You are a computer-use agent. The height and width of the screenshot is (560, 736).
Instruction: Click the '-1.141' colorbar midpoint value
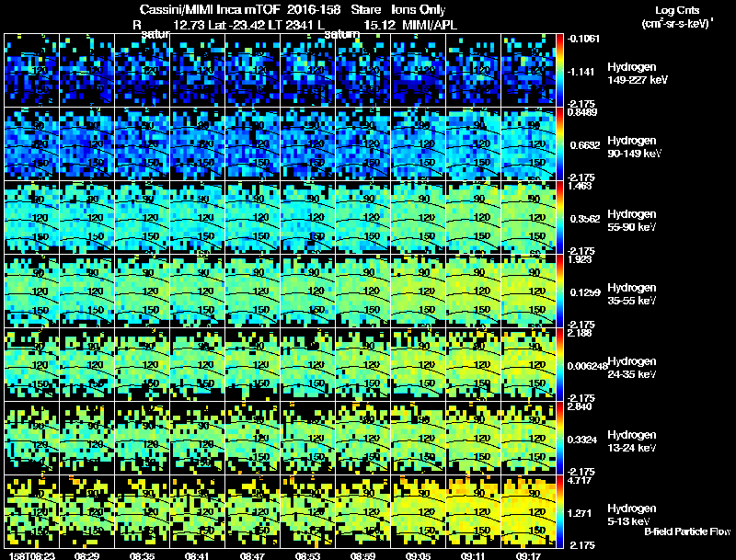pyautogui.click(x=581, y=72)
